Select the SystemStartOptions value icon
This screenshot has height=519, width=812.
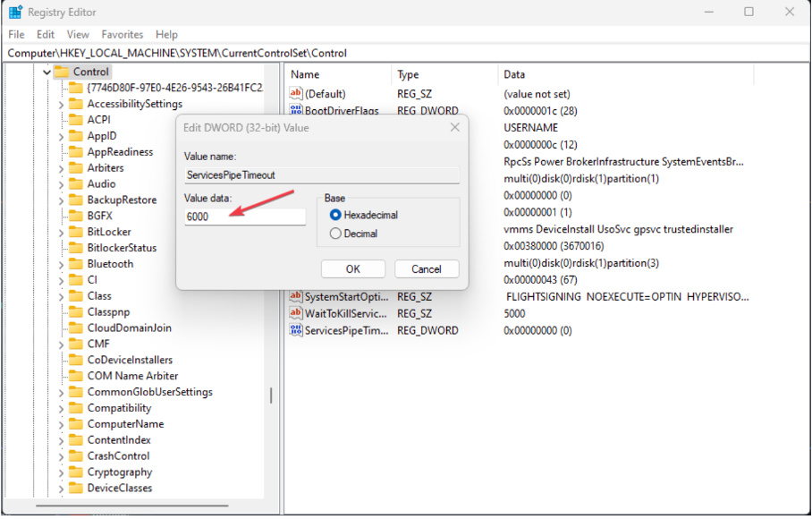[296, 296]
